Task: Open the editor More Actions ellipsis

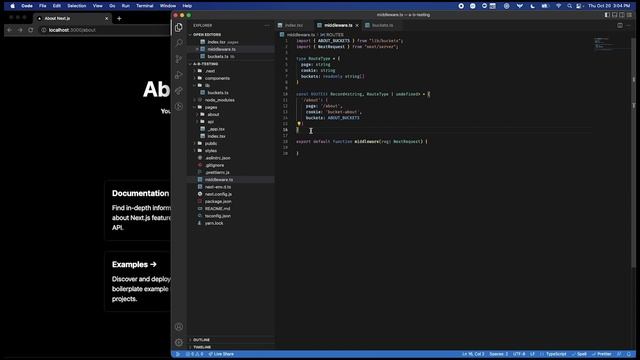Action: point(629,25)
